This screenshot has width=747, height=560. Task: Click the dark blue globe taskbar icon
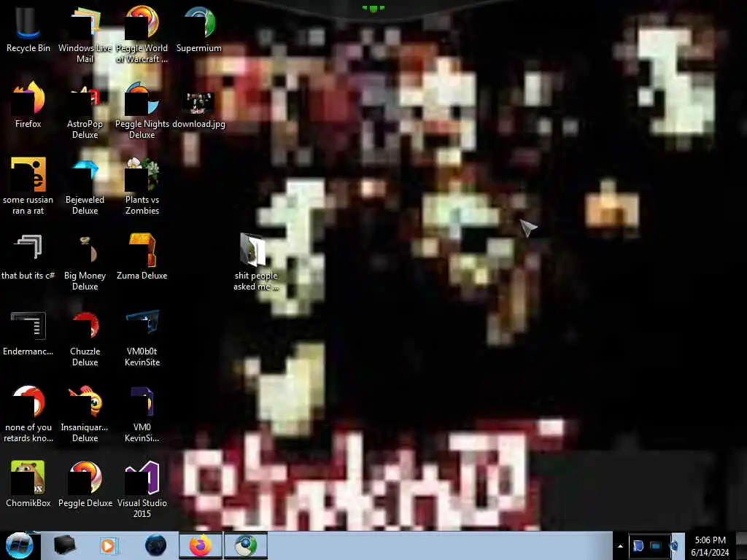155,545
